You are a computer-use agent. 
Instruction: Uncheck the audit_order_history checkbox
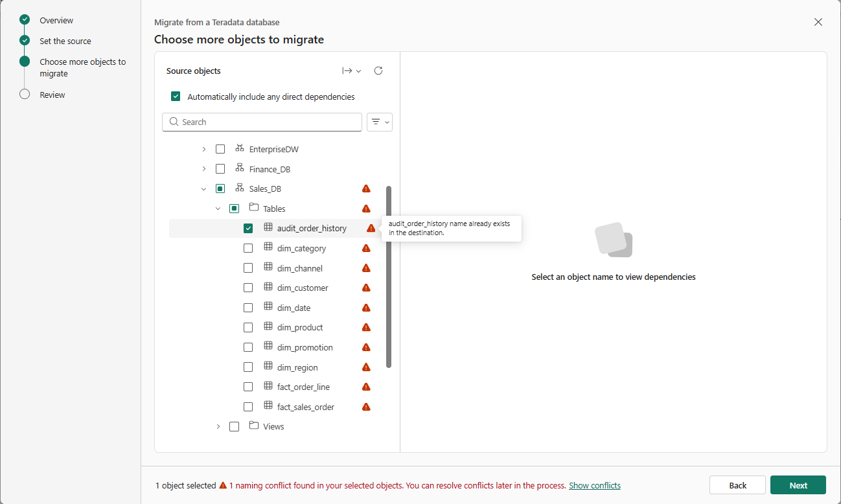click(248, 228)
